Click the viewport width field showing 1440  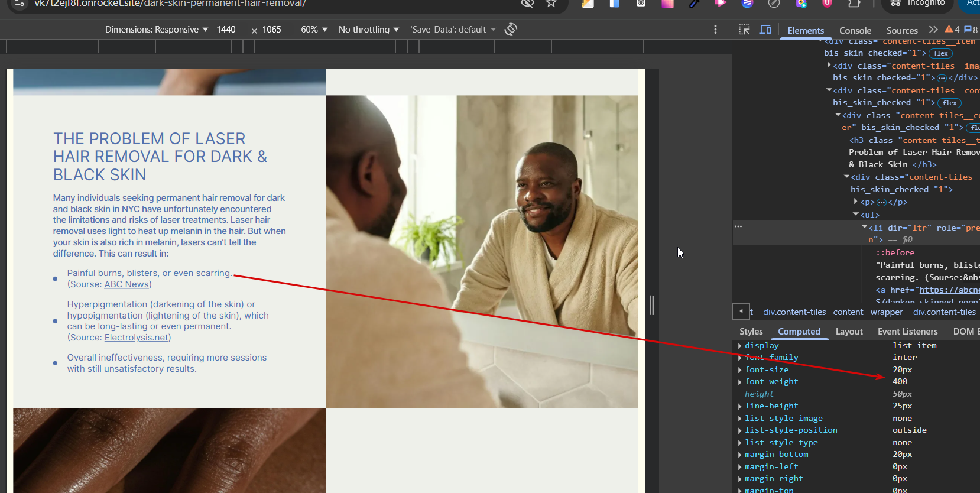click(x=226, y=30)
